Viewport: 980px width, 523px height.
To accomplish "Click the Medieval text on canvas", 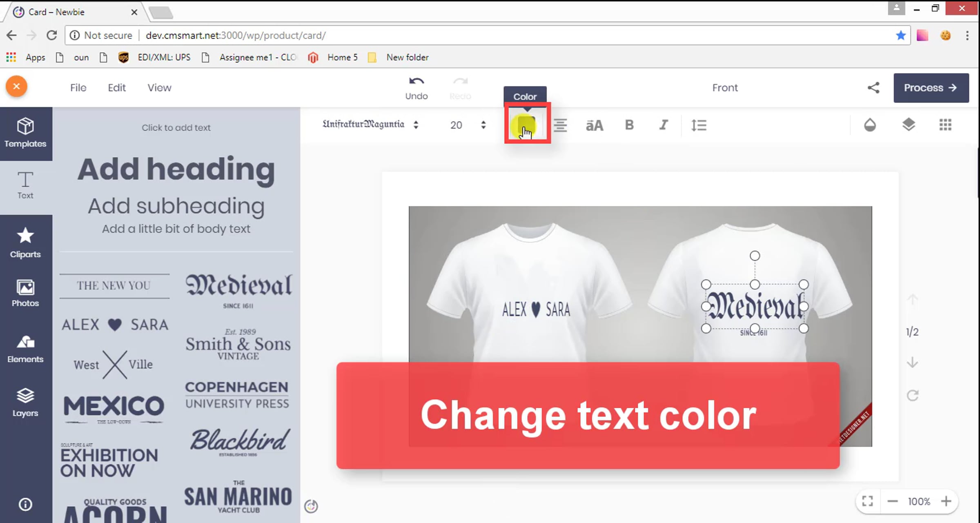I will [755, 306].
